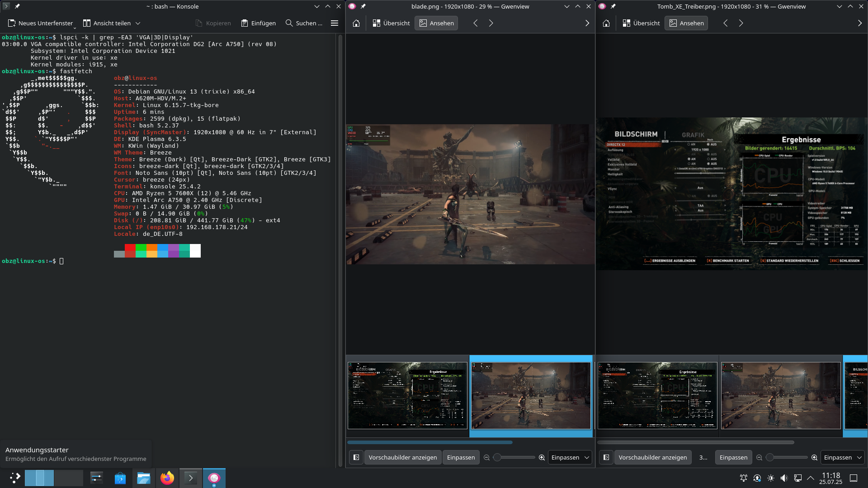Switch to Ansehen mode in left Gwenview
The height and width of the screenshot is (488, 868).
[x=437, y=23]
